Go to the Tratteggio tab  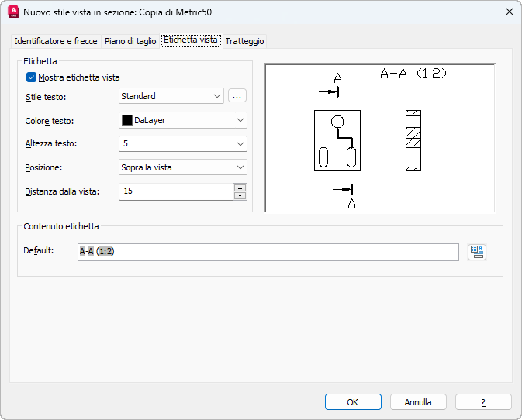245,41
